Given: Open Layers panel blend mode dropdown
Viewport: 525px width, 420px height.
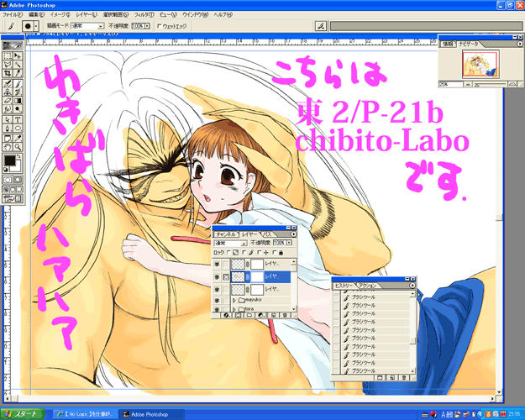Looking at the screenshot, I should pos(244,243).
